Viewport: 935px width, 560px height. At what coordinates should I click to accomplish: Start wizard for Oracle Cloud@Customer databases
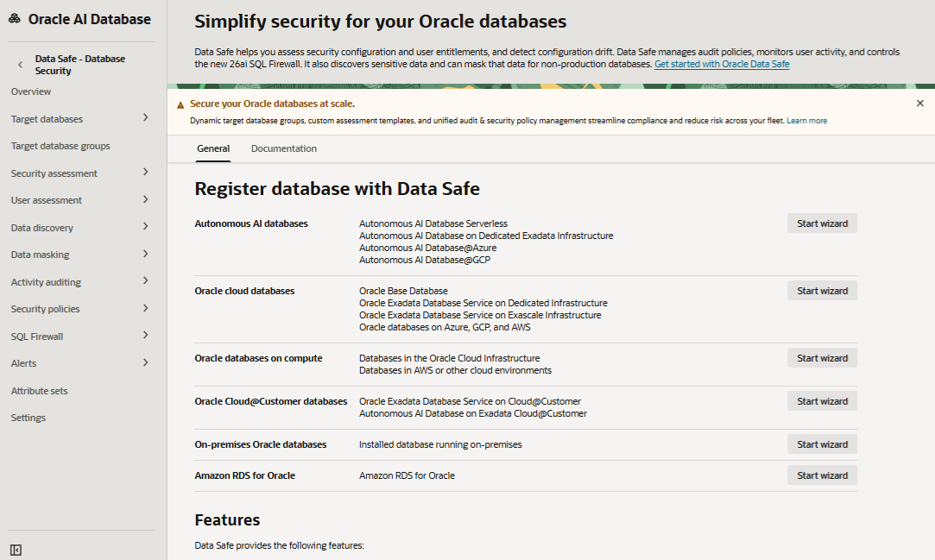point(822,401)
